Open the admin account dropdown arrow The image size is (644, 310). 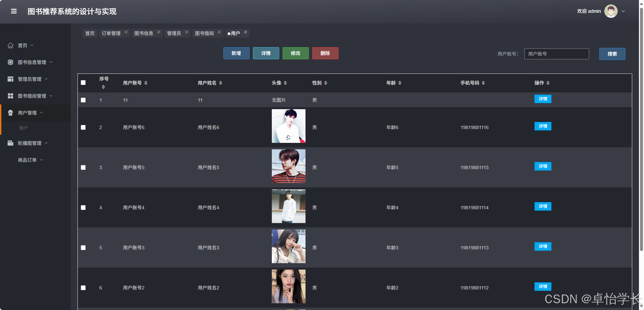coord(623,11)
